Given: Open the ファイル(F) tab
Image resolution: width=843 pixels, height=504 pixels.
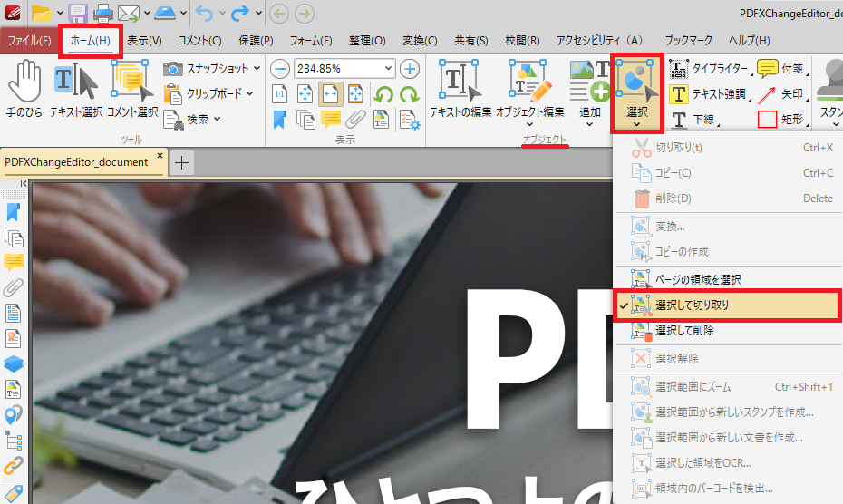Looking at the screenshot, I should click(29, 41).
